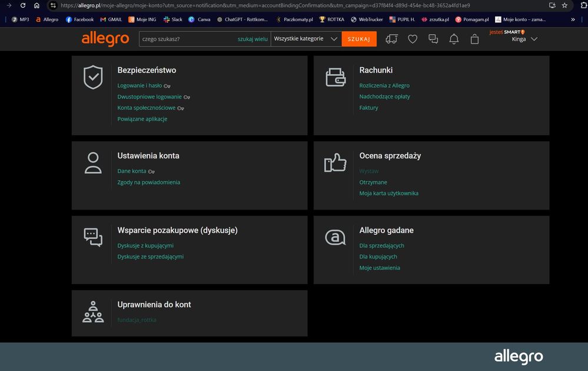
Task: Click the browser address bar URL
Action: (x=265, y=5)
